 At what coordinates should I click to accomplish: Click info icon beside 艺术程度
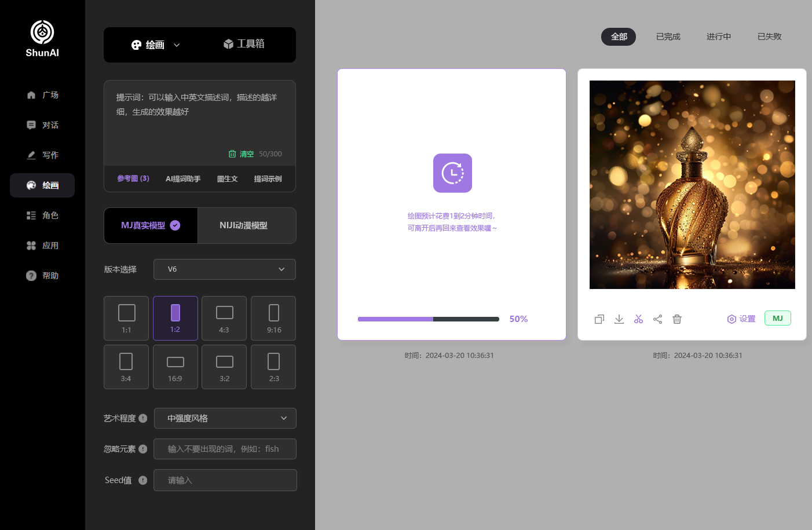click(143, 418)
